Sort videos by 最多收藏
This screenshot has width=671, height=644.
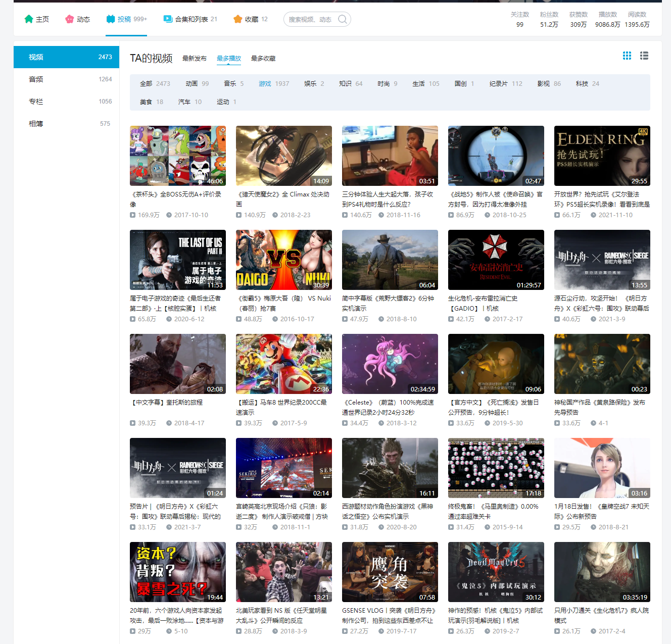coord(263,59)
